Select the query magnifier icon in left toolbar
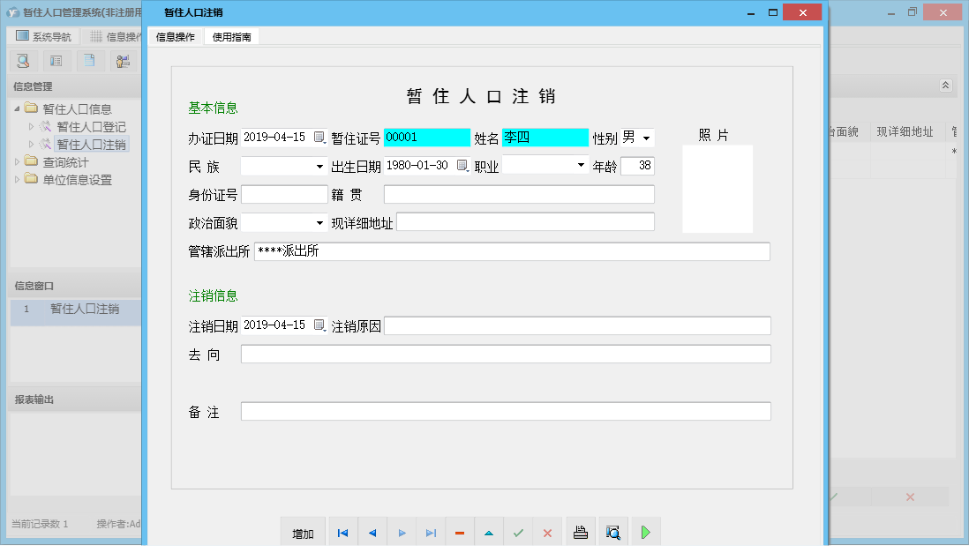This screenshot has width=969, height=560. point(22,60)
